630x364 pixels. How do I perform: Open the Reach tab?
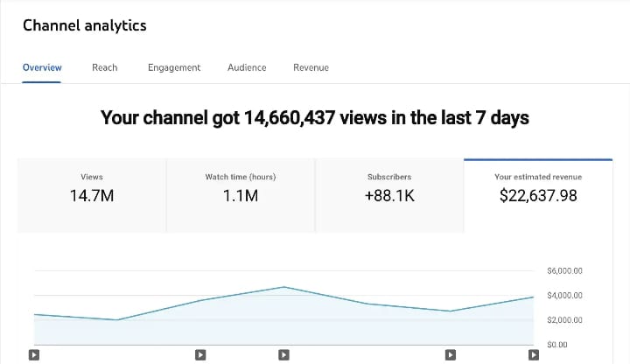(105, 67)
